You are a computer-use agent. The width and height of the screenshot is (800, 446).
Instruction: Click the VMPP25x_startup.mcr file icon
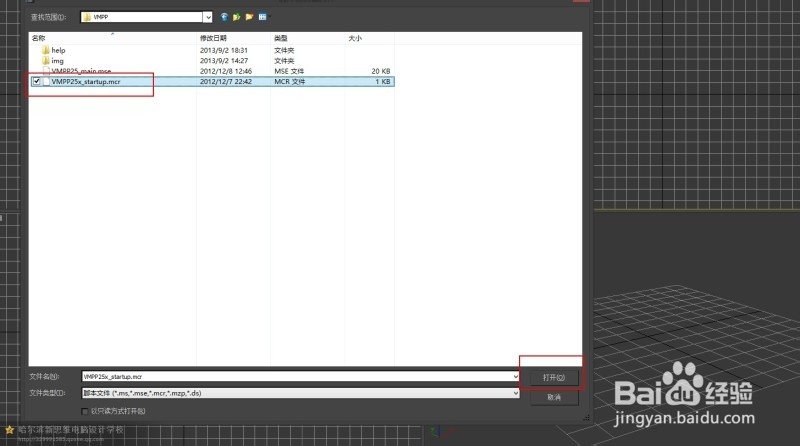click(x=46, y=81)
